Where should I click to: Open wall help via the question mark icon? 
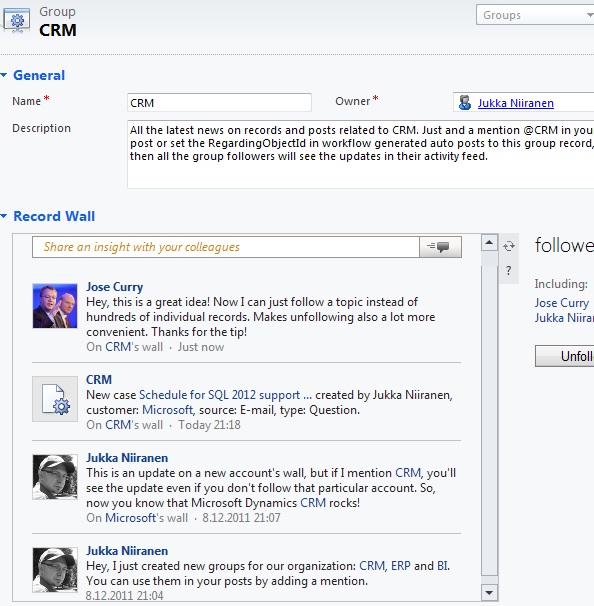509,270
